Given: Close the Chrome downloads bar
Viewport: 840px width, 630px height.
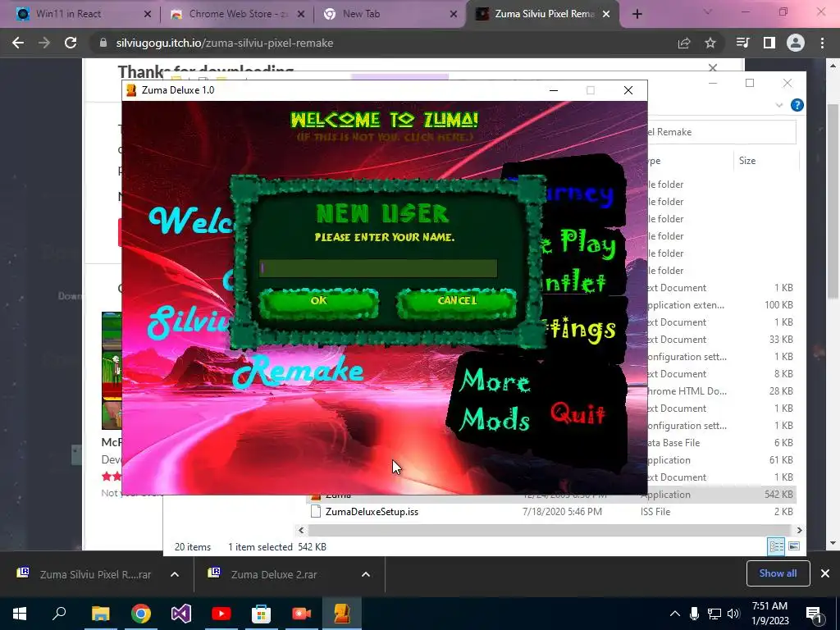Looking at the screenshot, I should coord(825,573).
